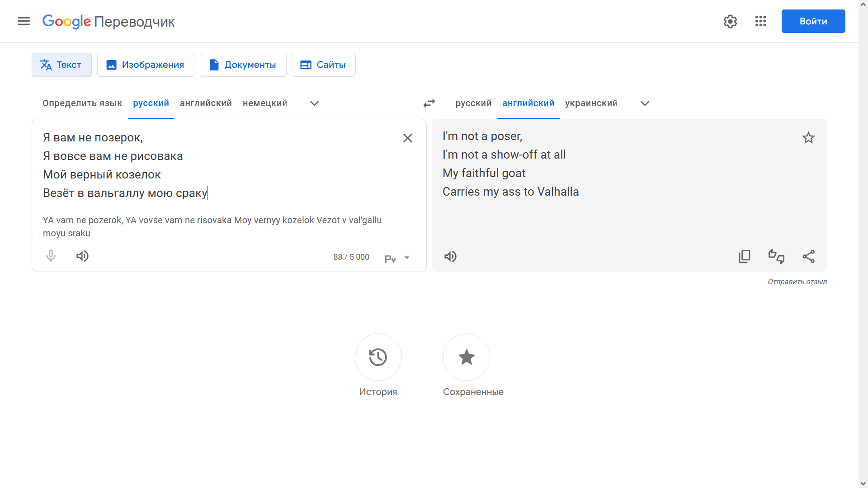
Task: Listen to the English translation
Action: tap(450, 257)
